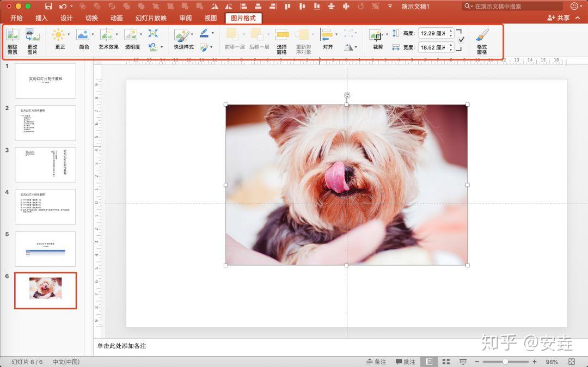Image resolution: width=588 pixels, height=367 pixels.
Task: Click the 98% zoom level text
Action: point(552,362)
